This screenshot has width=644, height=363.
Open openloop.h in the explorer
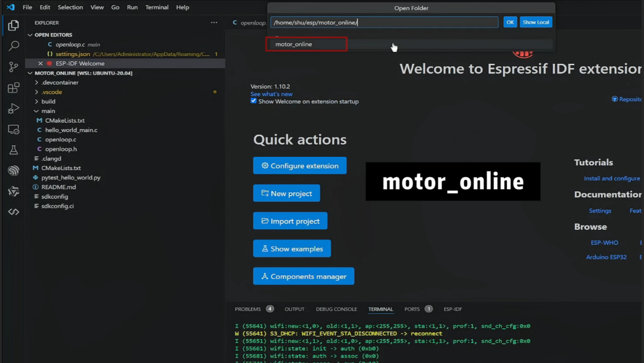[x=61, y=149]
